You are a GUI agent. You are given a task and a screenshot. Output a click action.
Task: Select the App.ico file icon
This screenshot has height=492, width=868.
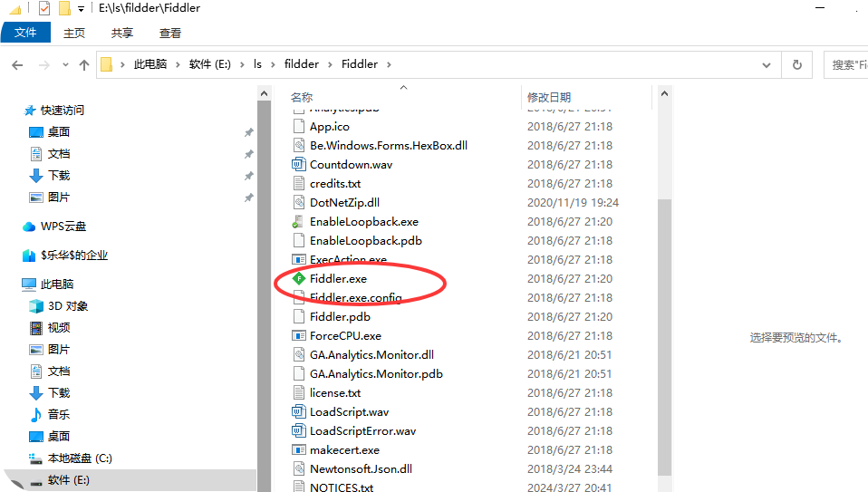(x=299, y=126)
